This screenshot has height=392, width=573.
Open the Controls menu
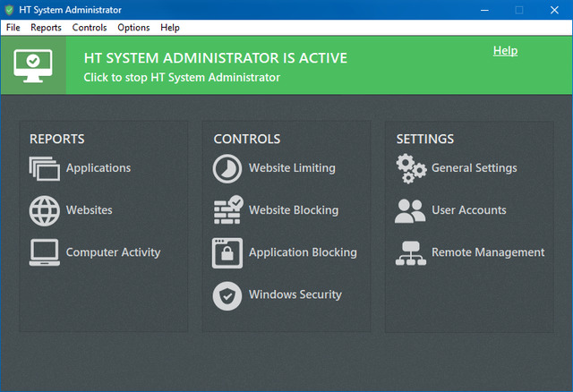[90, 28]
